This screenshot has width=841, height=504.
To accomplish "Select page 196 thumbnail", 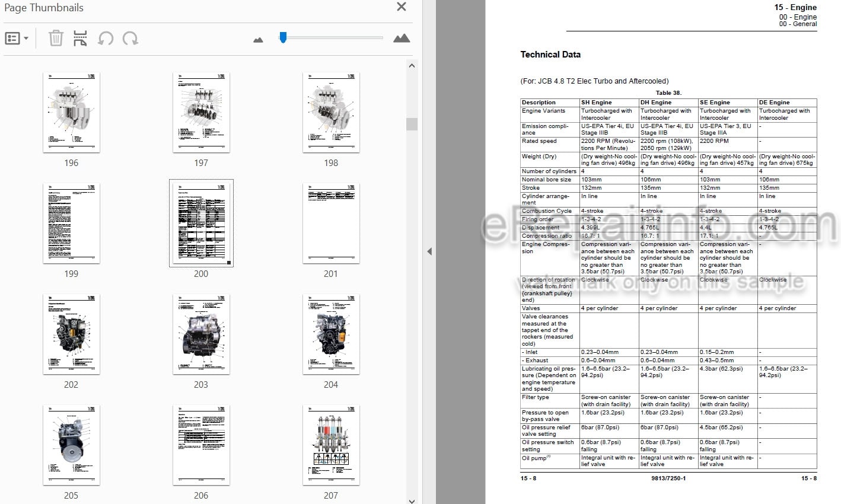I will click(71, 113).
